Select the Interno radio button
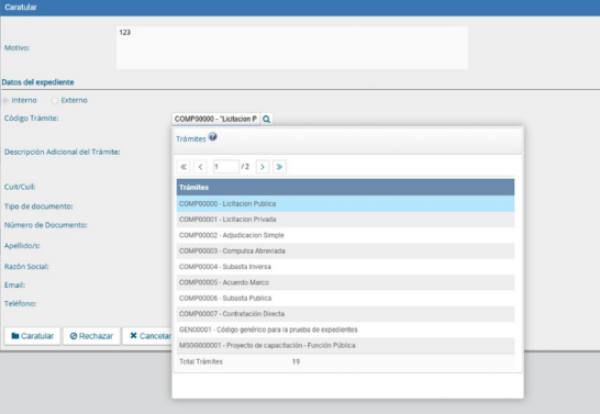 (5, 100)
